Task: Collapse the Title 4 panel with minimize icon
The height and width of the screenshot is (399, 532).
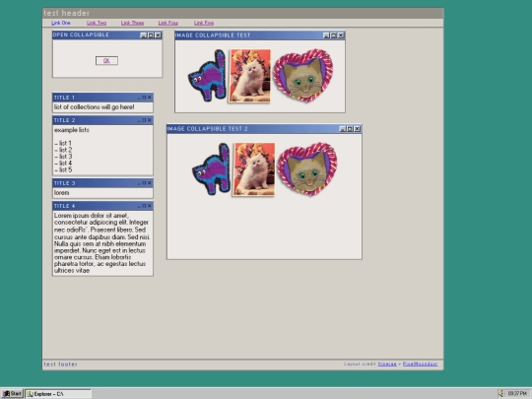Action: 139,206
